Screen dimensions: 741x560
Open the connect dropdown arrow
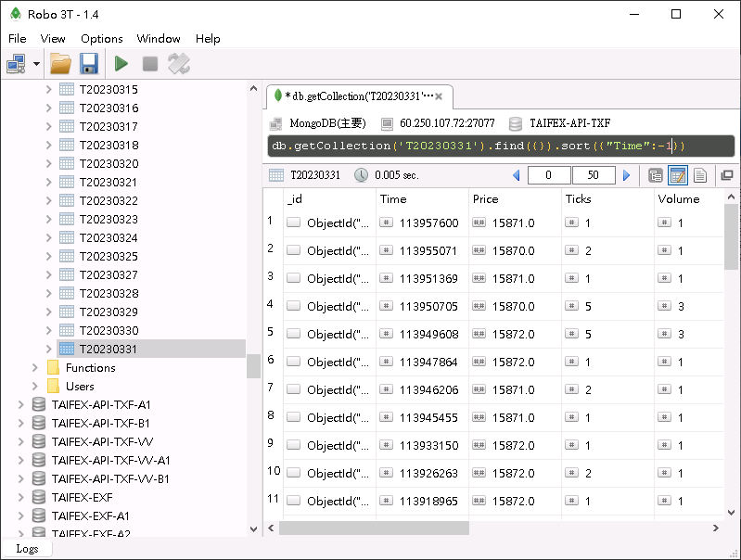coord(36,64)
